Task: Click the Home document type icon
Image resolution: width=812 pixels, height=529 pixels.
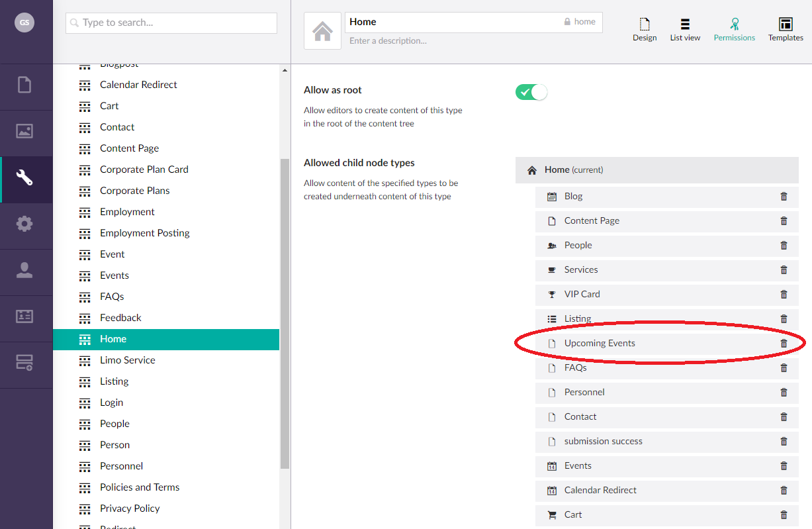Action: pyautogui.click(x=322, y=30)
